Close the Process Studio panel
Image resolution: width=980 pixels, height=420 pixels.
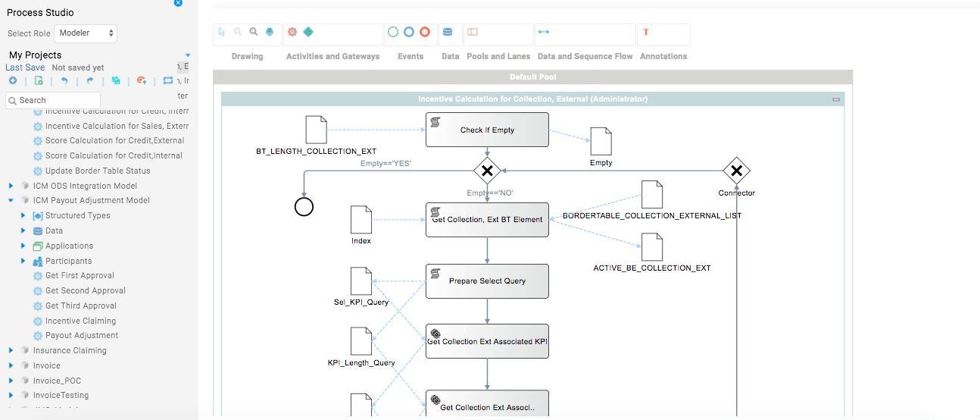[178, 2]
